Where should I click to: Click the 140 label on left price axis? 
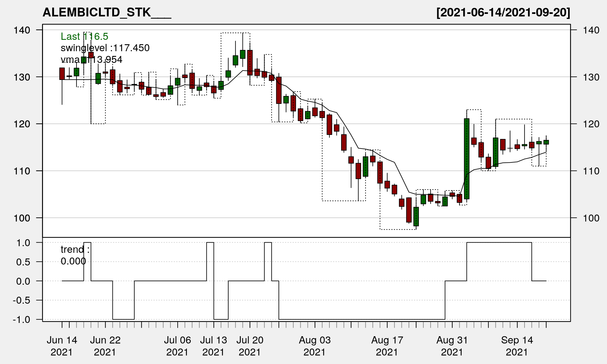click(x=22, y=30)
